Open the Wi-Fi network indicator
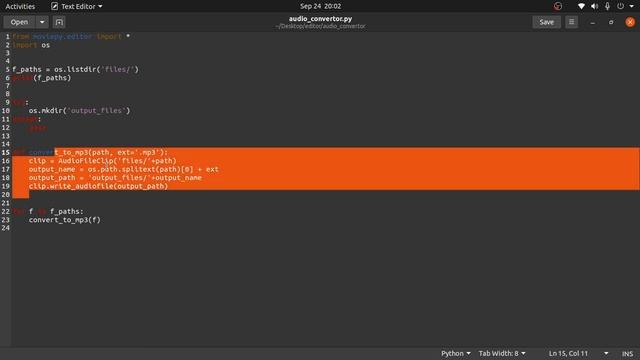The height and width of the screenshot is (360, 640). click(x=581, y=6)
